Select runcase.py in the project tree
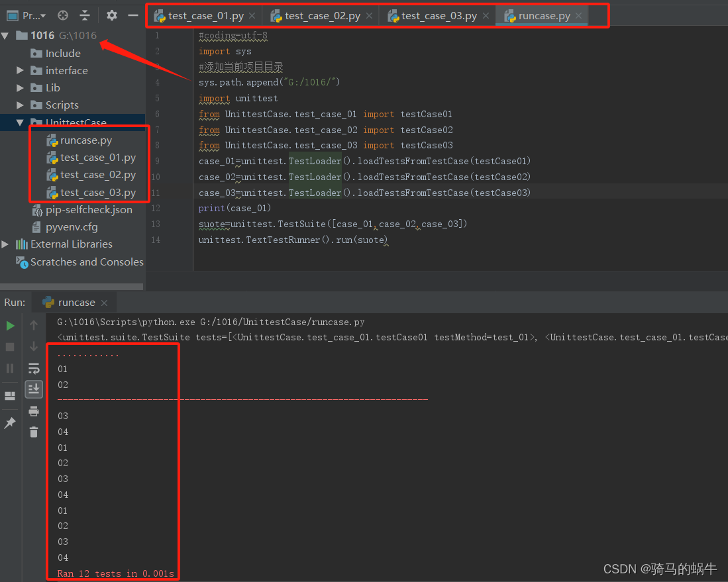 (79, 140)
